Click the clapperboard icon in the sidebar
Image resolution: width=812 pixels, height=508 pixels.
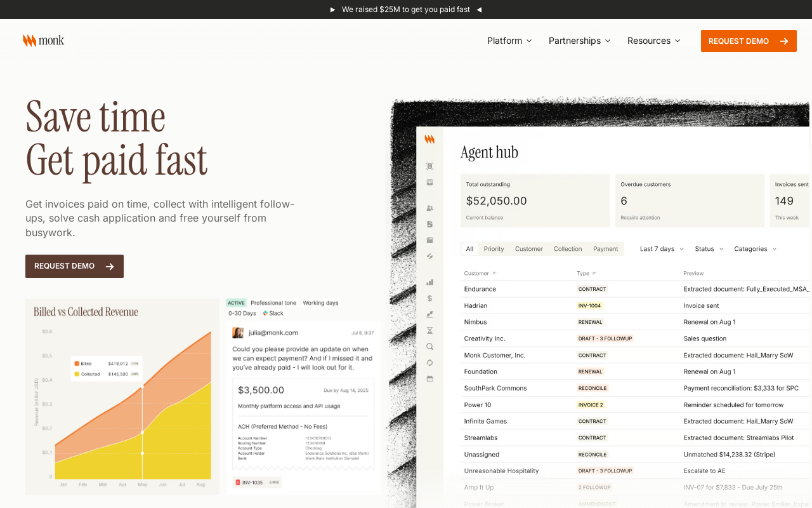(x=429, y=240)
